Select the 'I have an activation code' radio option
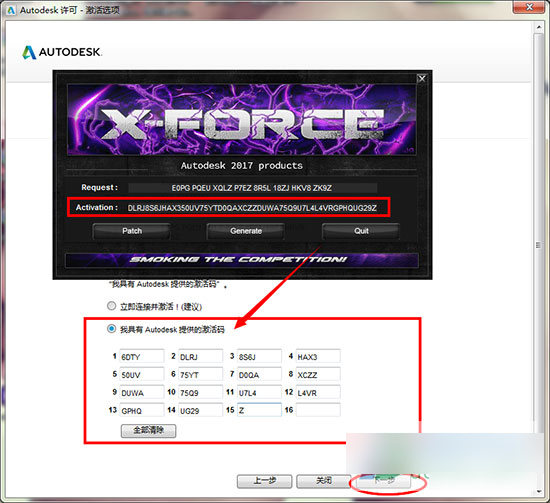This screenshot has height=503, width=550. coord(111,329)
